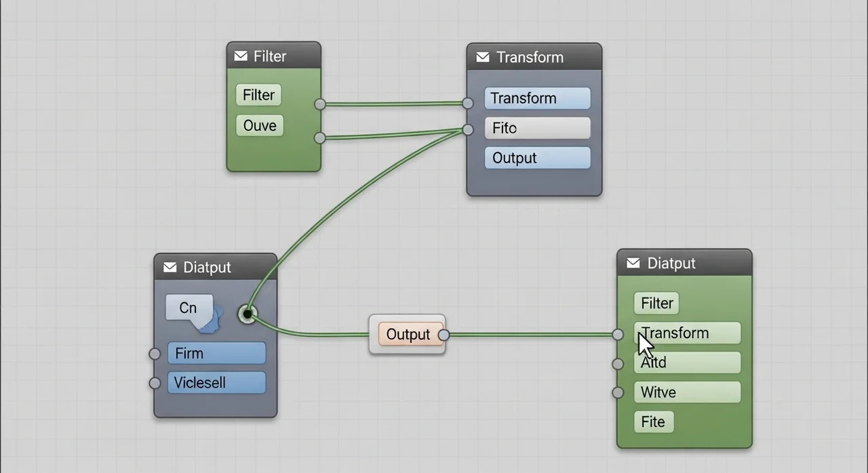
Task: Select the Transform node title bar
Action: 542,58
